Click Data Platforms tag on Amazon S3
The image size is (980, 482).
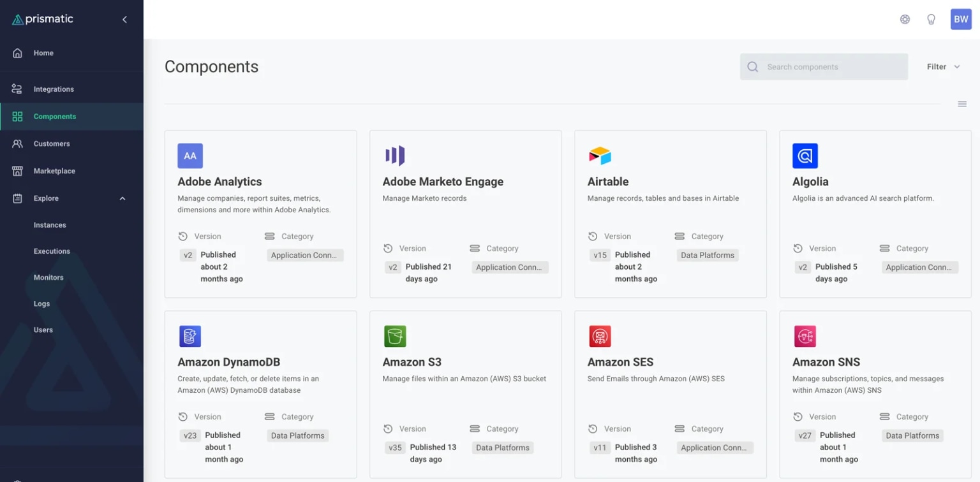503,448
